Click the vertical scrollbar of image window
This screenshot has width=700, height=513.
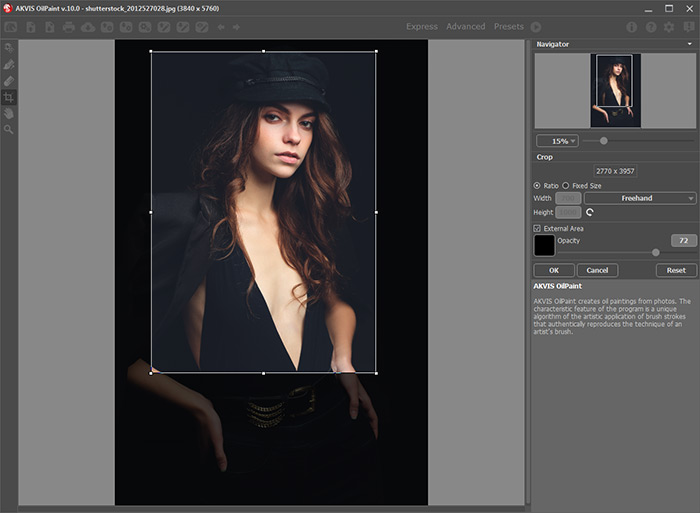[x=528, y=272]
